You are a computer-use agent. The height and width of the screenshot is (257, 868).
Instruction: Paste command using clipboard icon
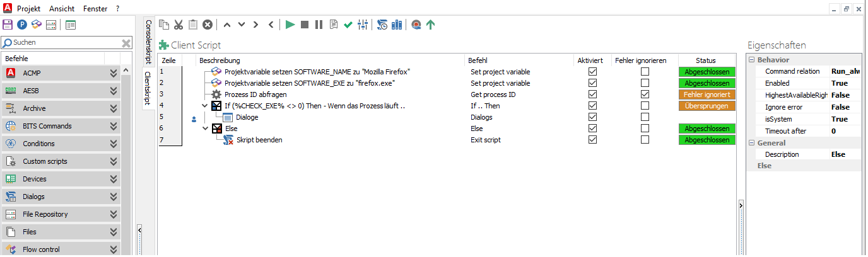point(193,25)
